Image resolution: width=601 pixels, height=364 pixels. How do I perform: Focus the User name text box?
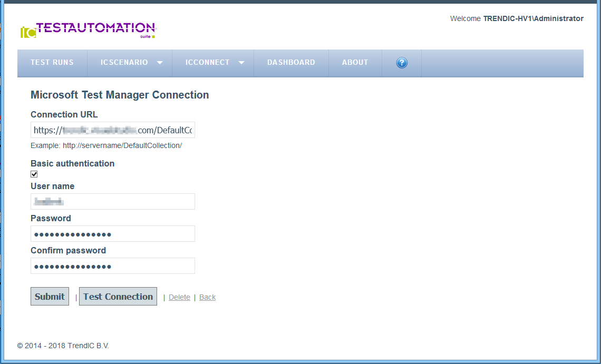(112, 201)
